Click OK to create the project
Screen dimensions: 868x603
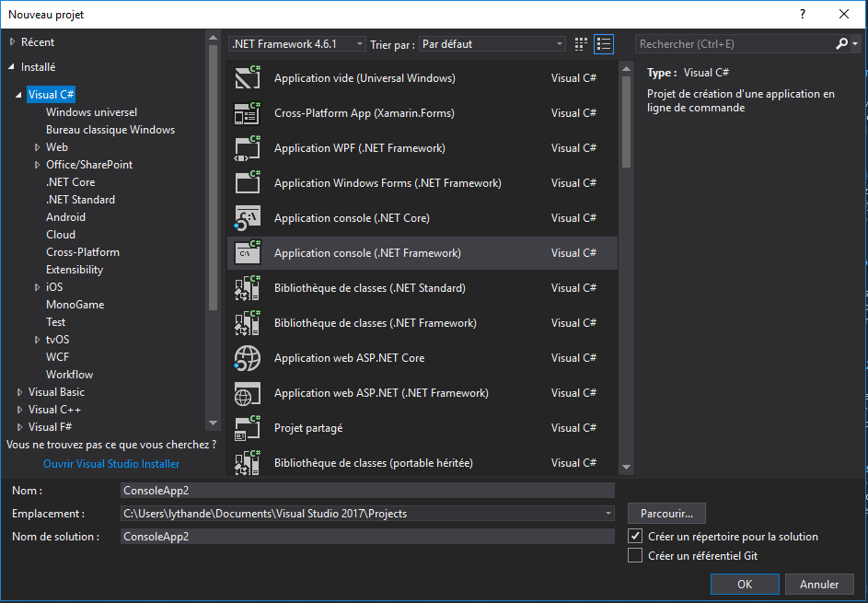[x=744, y=584]
